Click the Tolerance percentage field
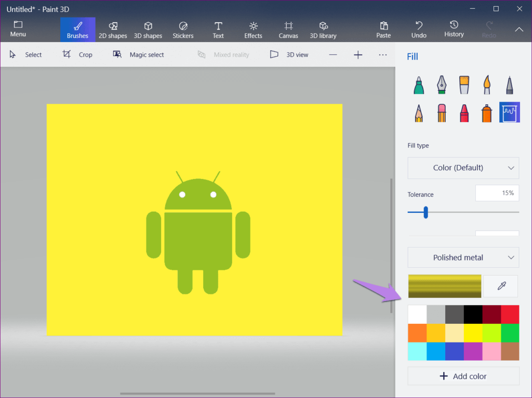The height and width of the screenshot is (398, 532). pos(497,193)
